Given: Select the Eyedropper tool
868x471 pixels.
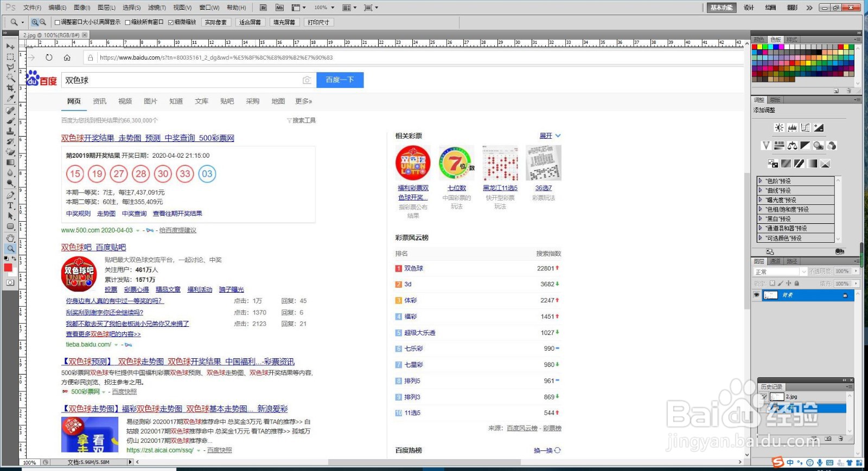Looking at the screenshot, I should pyautogui.click(x=10, y=98).
